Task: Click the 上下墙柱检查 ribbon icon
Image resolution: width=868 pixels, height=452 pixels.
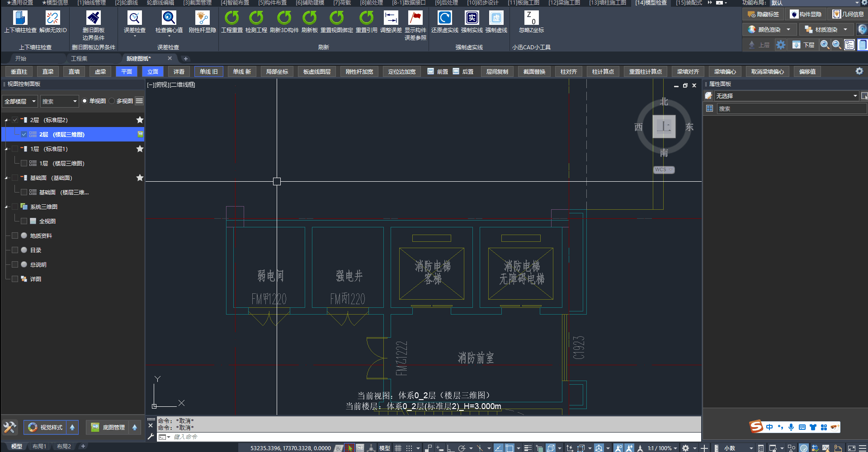Action: click(20, 18)
